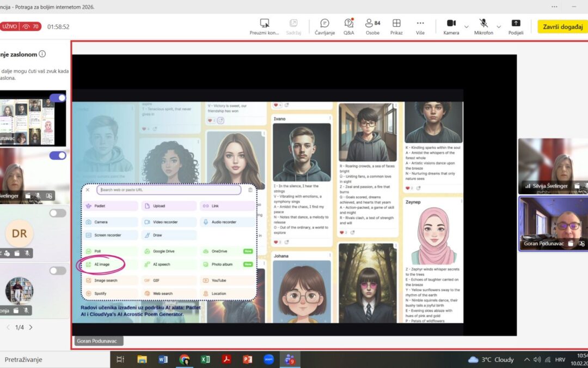Show the Osobe participants list
This screenshot has width=588, height=368.
click(x=372, y=26)
